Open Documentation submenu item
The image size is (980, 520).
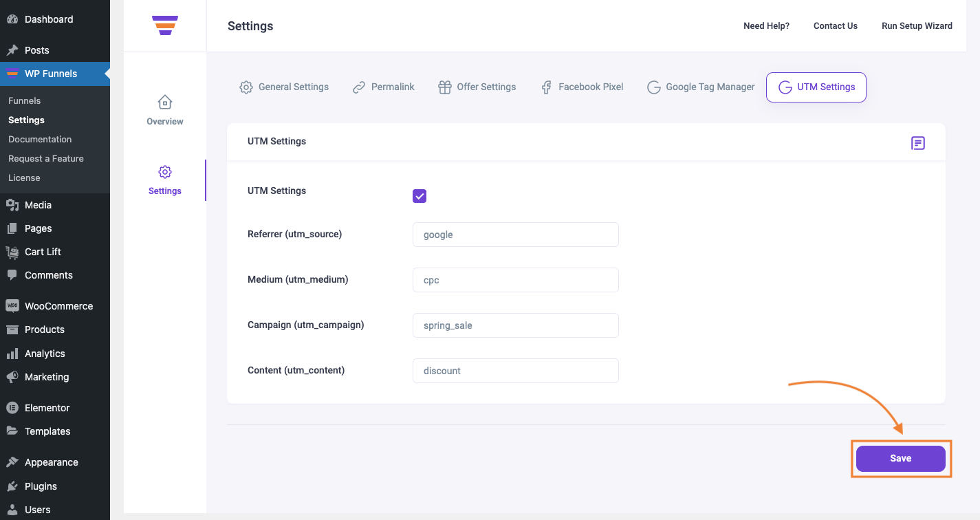coord(40,139)
